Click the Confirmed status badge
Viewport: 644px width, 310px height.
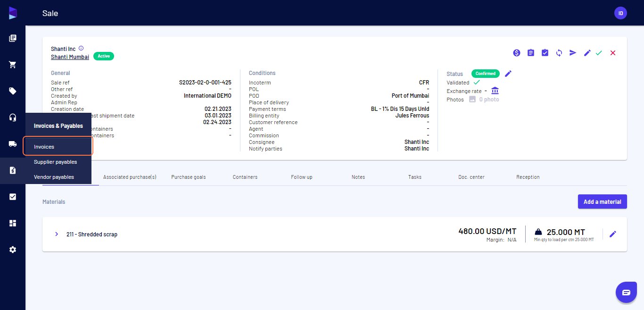(486, 74)
